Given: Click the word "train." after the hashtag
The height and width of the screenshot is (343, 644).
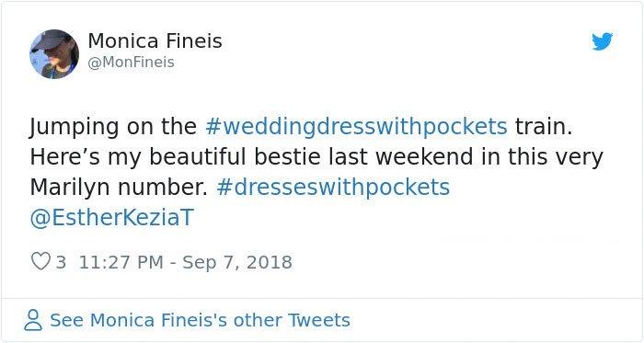Looking at the screenshot, I should click(544, 126).
